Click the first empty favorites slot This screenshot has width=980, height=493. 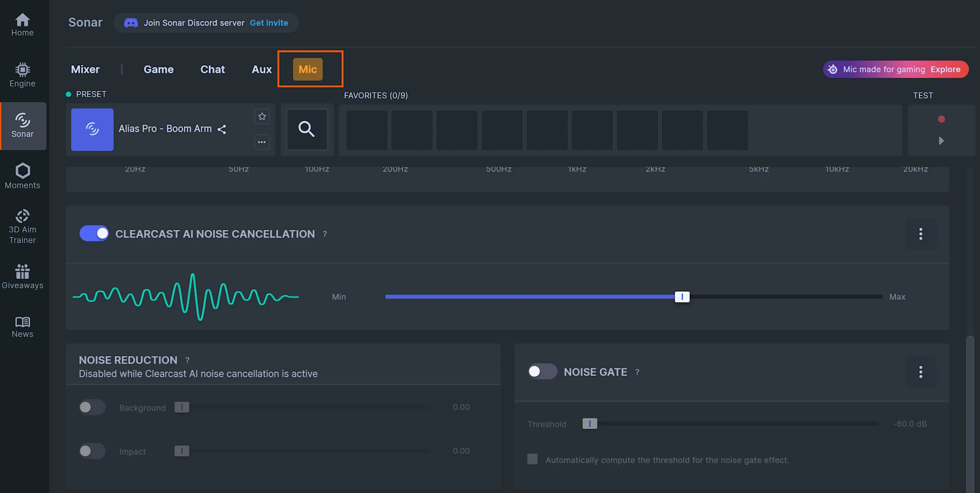367,130
